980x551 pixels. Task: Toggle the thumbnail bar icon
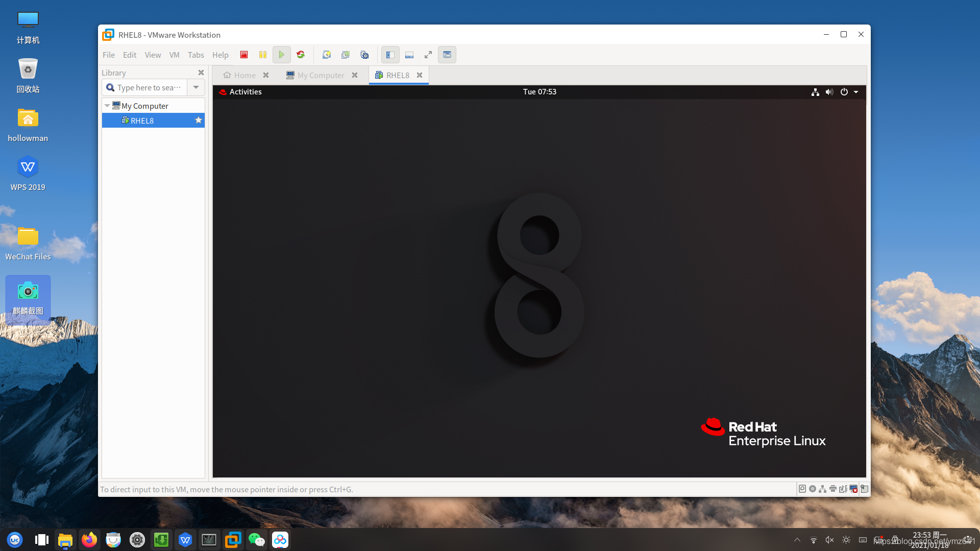coord(409,55)
